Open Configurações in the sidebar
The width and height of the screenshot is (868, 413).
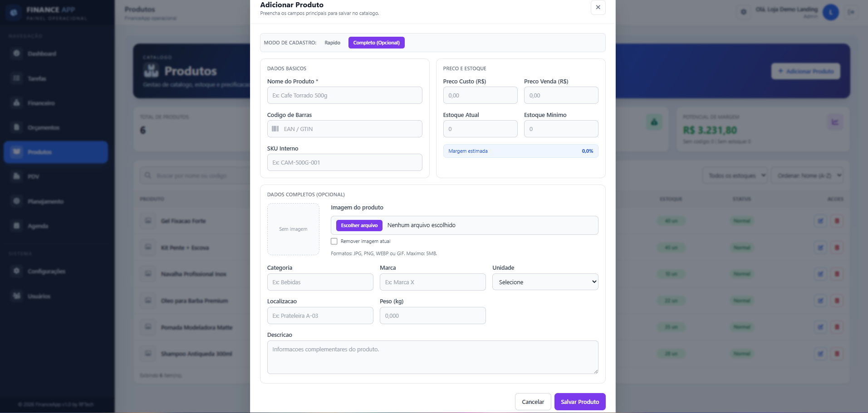point(56,271)
